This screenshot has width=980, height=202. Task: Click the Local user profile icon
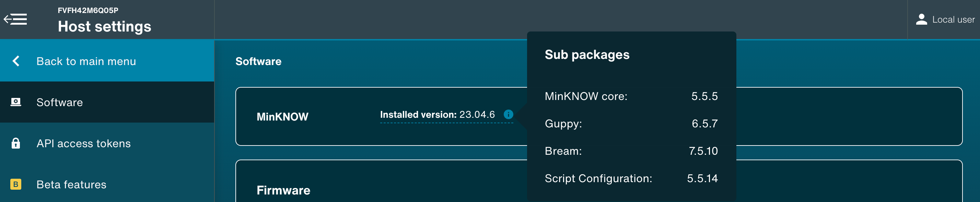click(x=921, y=20)
